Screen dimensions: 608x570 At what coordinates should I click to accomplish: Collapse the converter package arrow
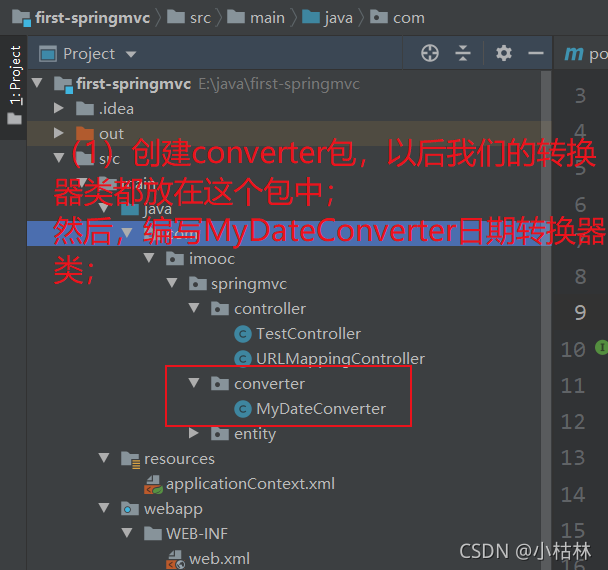tap(193, 383)
